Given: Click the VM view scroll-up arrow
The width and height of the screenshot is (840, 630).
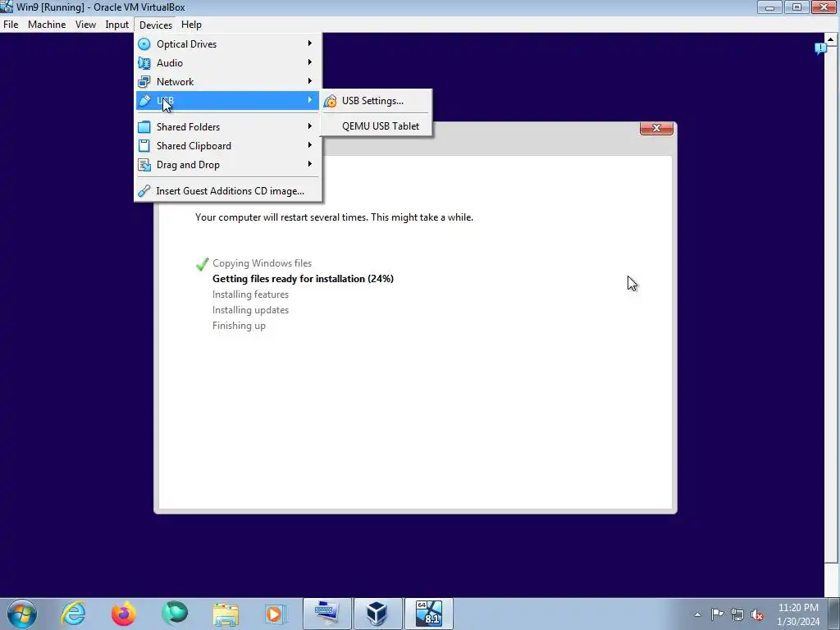Looking at the screenshot, I should (831, 39).
